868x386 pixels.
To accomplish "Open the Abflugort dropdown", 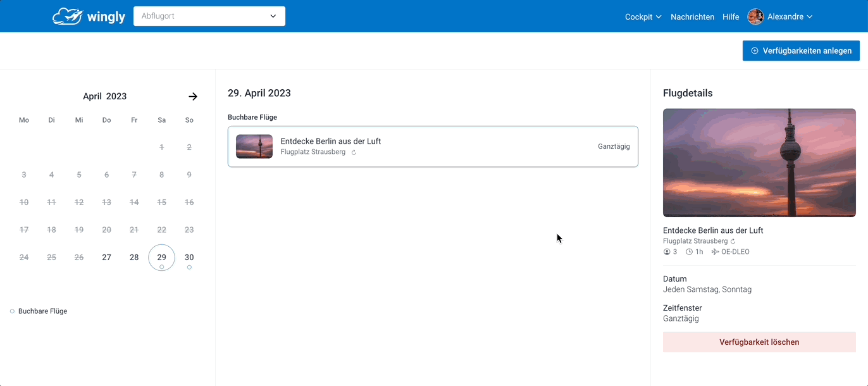I will (209, 16).
